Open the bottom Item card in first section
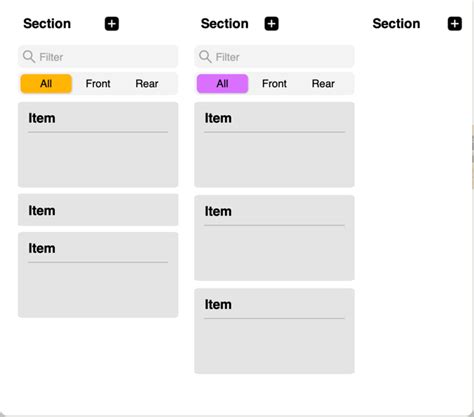This screenshot has height=417, width=474. point(98,275)
